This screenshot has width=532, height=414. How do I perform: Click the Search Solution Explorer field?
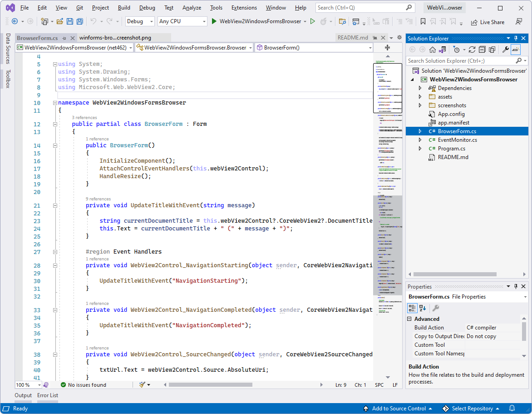[458, 60]
